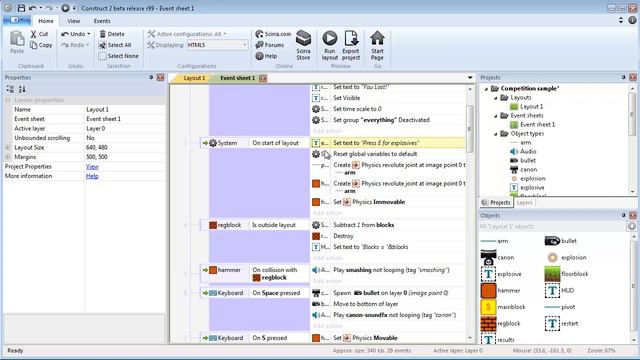Close the Event sheet 1 tab
640x360 pixels.
coord(263,78)
